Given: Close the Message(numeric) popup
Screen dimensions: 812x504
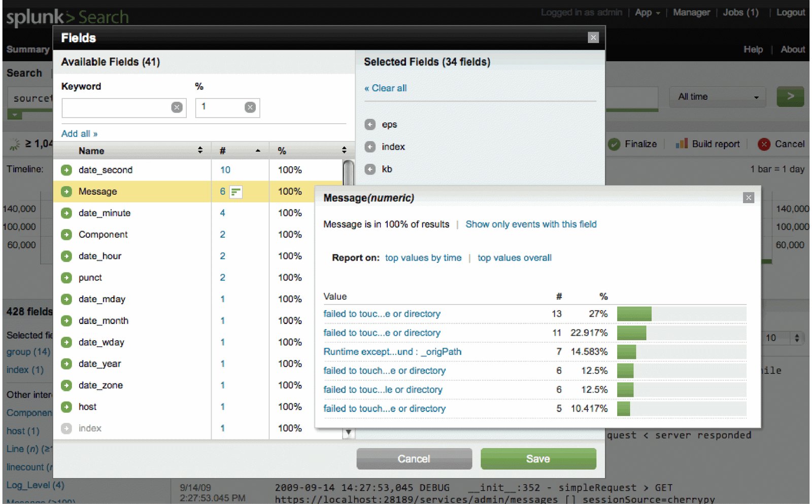Looking at the screenshot, I should click(x=749, y=198).
